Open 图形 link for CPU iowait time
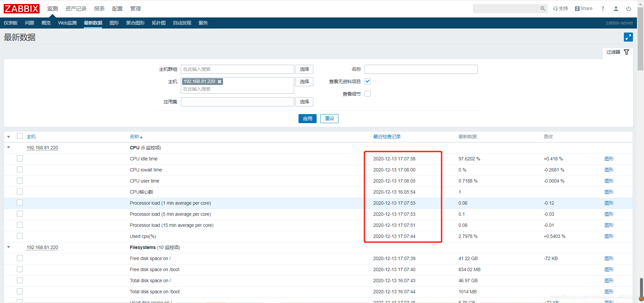This screenshot has width=644, height=303. [609, 170]
